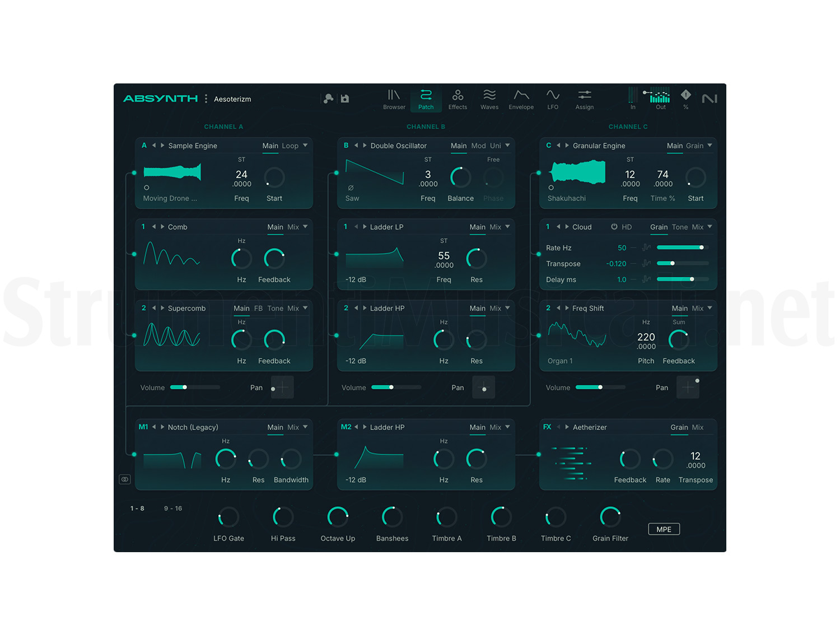Toggle oscillator A module on or off
Image resolution: width=840 pixels, height=630 pixels.
coord(144,146)
